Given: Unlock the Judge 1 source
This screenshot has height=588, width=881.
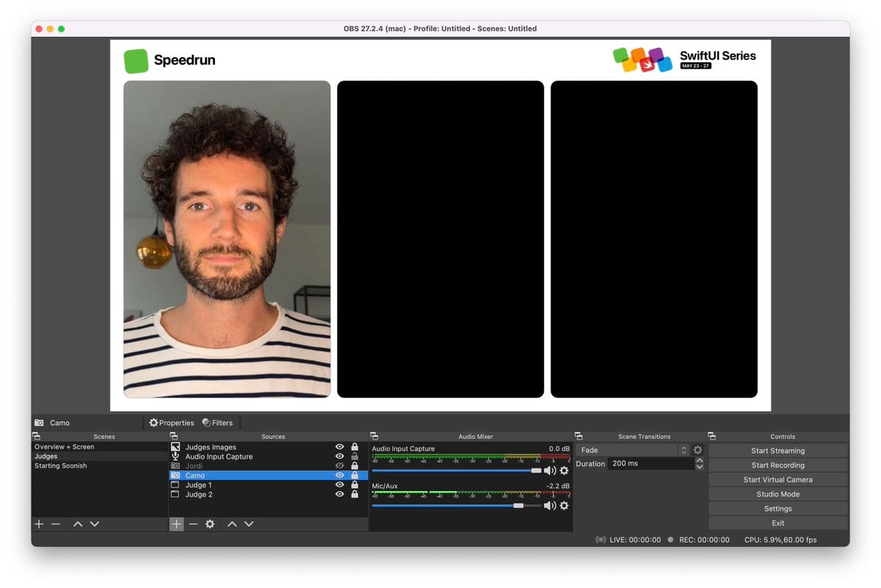Looking at the screenshot, I should coord(355,485).
